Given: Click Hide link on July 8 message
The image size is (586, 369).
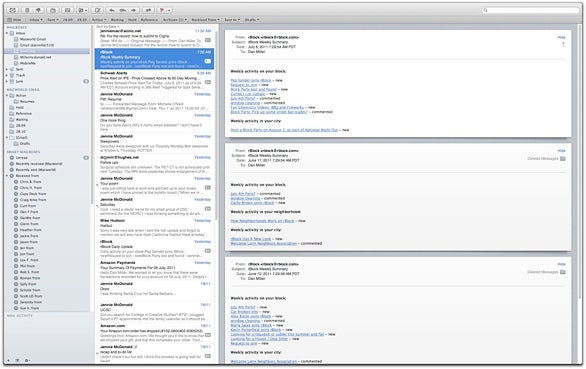Looking at the screenshot, I should [x=561, y=37].
